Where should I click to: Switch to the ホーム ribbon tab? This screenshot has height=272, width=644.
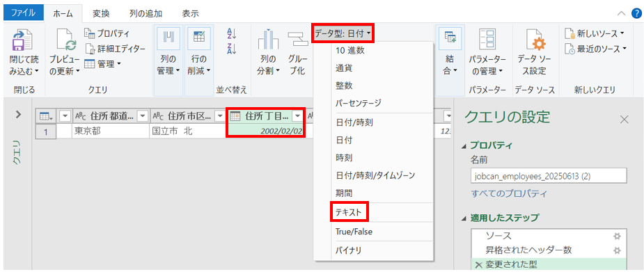63,13
